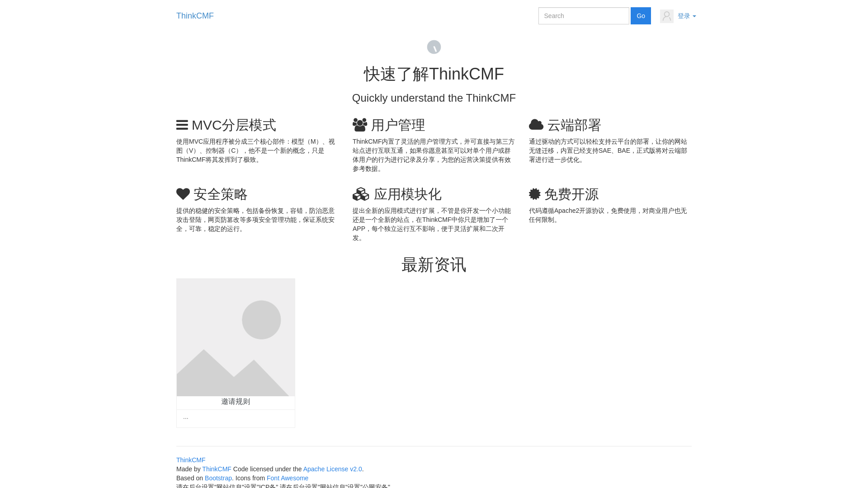Click the 用户管理 heading text
Viewport: 868px width, 488px height.
tap(398, 125)
